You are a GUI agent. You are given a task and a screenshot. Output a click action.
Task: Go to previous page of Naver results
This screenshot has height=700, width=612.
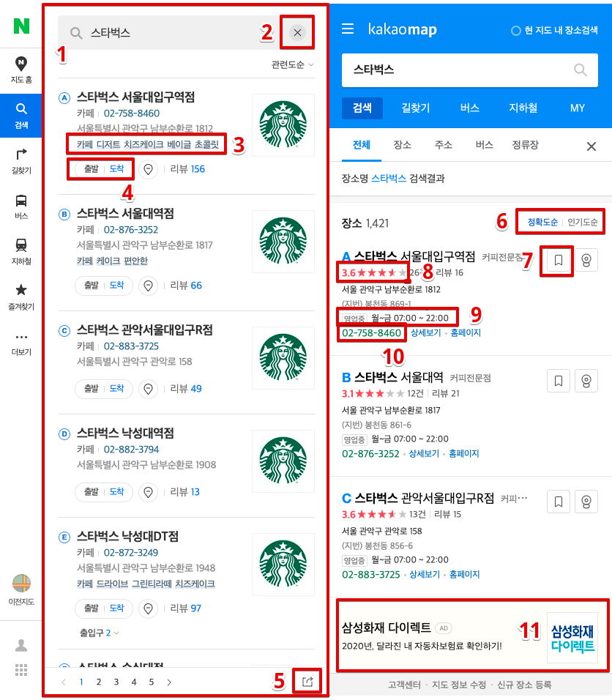point(64,682)
